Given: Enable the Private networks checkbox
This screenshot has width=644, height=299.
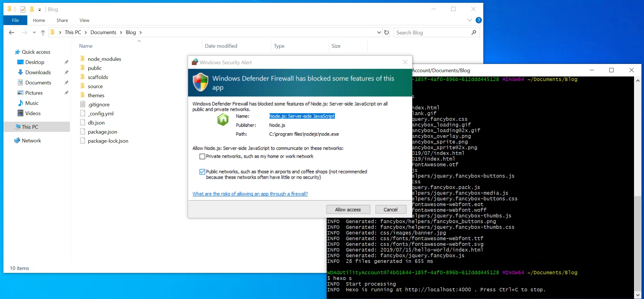Looking at the screenshot, I should (x=202, y=156).
